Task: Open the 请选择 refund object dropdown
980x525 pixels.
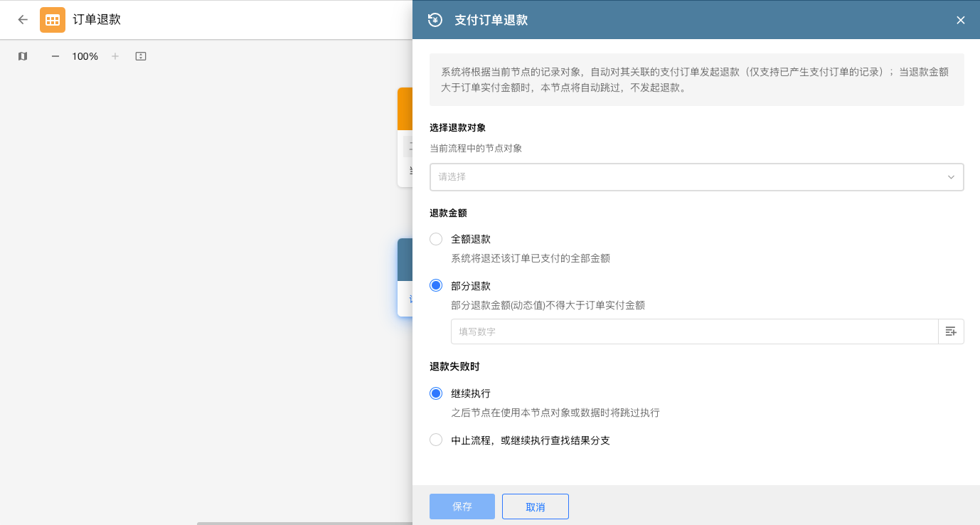Action: (x=696, y=177)
